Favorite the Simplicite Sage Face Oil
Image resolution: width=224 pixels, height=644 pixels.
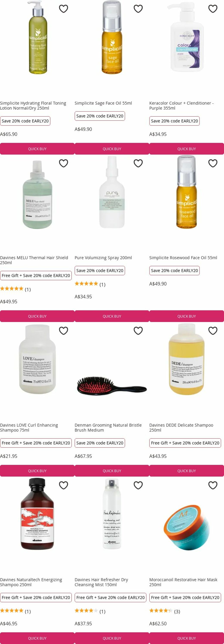(x=138, y=9)
